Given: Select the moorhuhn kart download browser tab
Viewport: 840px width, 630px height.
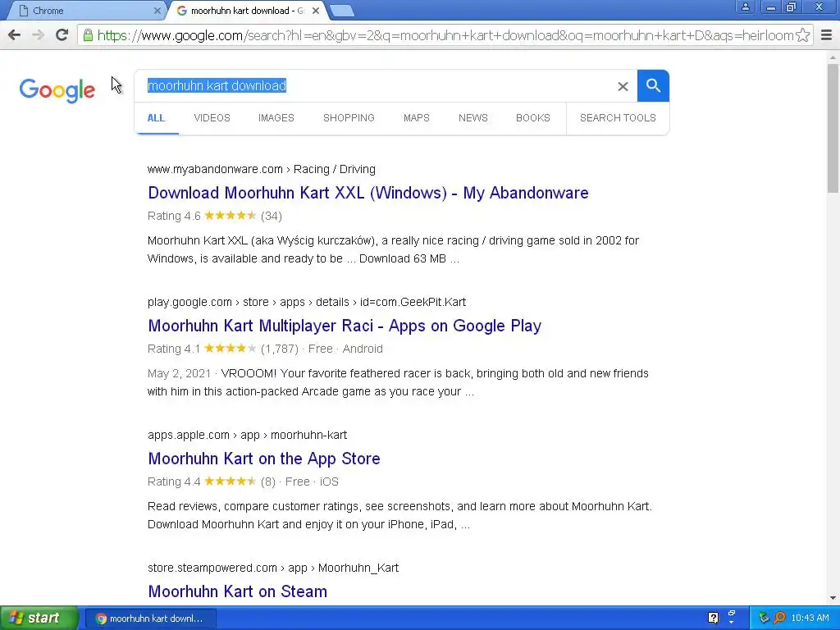Looking at the screenshot, I should coord(246,11).
